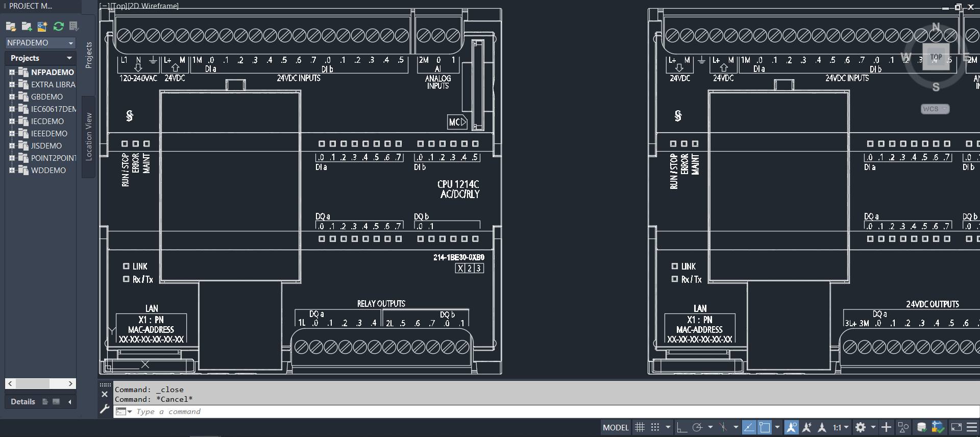
Task: Switch to the Projects vertical tab
Action: (x=89, y=55)
